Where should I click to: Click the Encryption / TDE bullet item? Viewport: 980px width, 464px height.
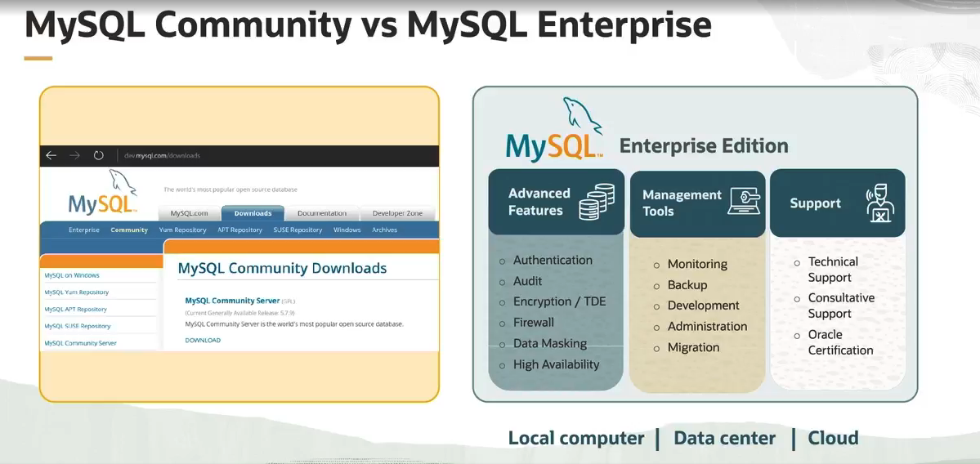tap(559, 301)
